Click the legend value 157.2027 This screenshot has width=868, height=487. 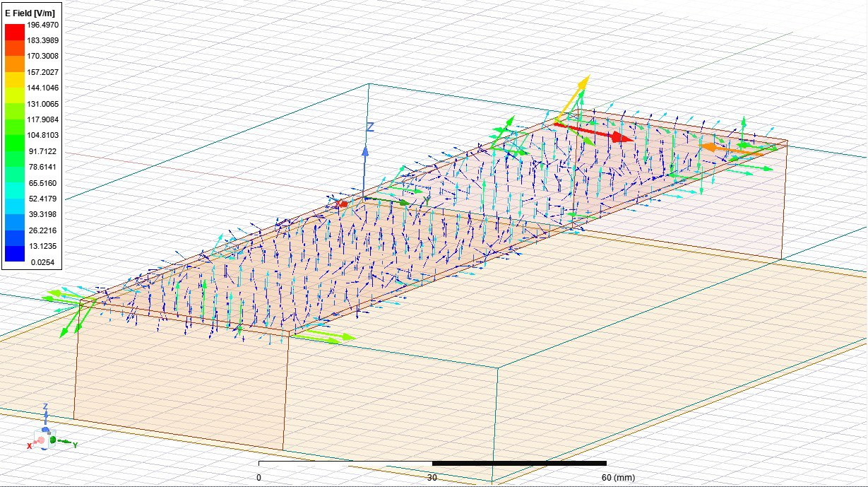tap(43, 72)
